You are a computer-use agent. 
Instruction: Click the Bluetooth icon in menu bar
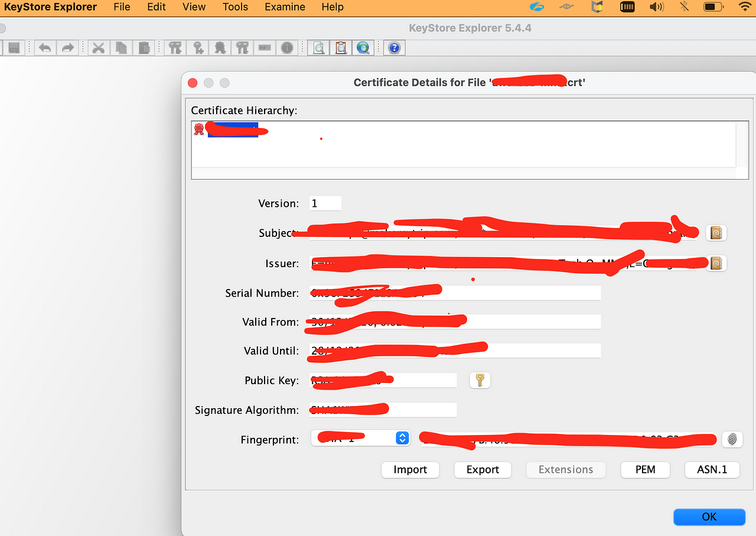pos(684,7)
